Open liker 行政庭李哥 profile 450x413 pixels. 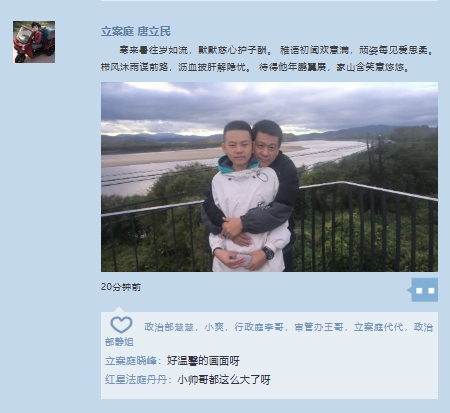coord(259,327)
